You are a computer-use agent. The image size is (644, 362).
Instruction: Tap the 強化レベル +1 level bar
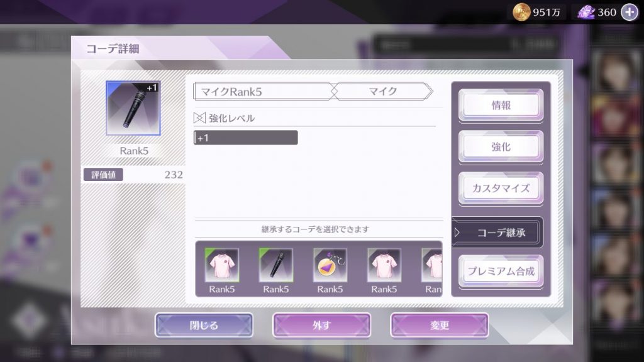click(246, 138)
